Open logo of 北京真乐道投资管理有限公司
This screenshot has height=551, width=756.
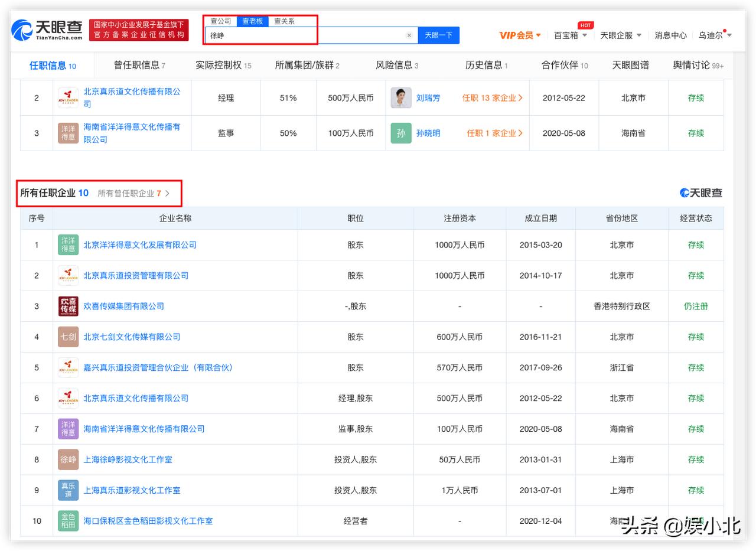coord(68,275)
